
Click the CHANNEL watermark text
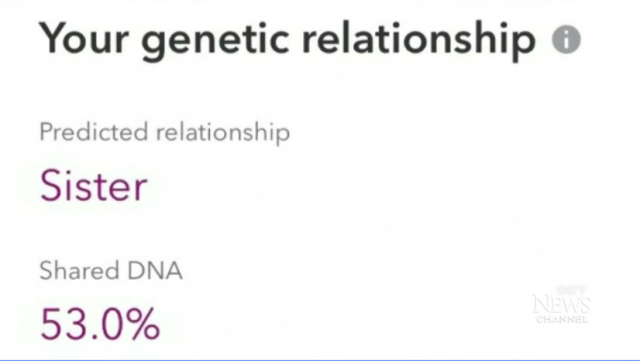(562, 319)
